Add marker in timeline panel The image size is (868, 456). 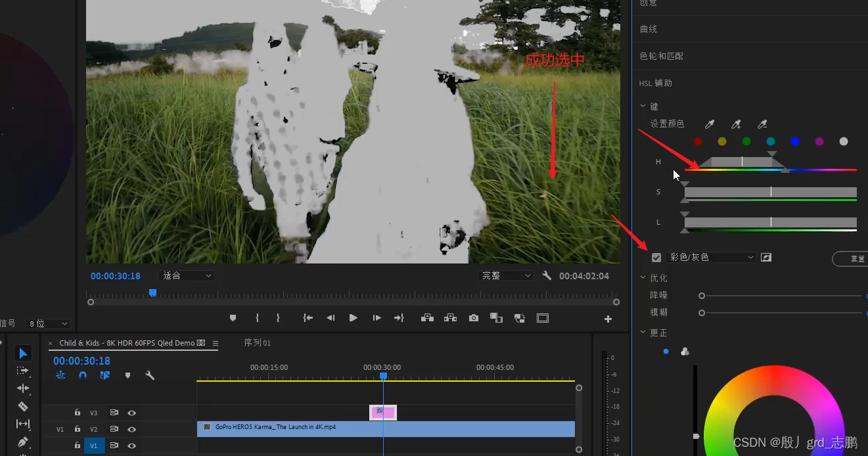[x=127, y=375]
